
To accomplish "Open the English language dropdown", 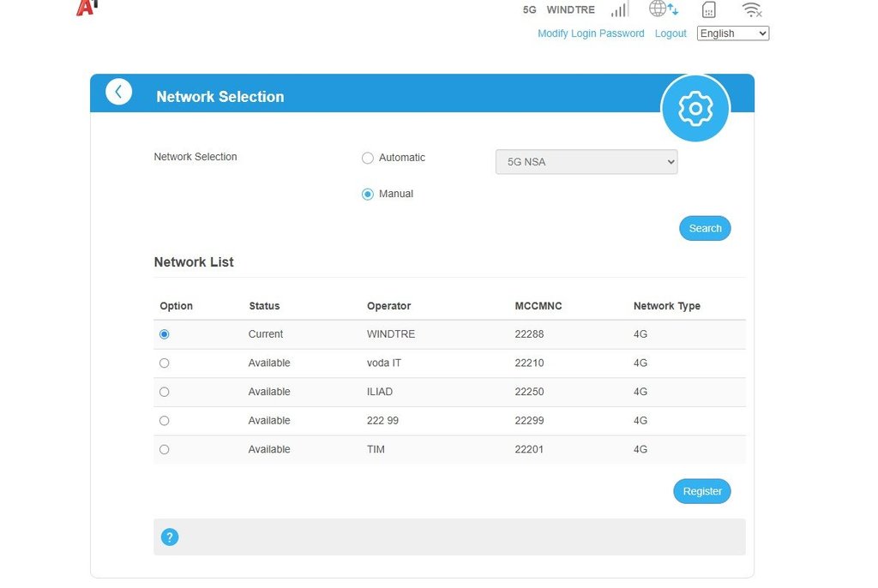I will 732,33.
